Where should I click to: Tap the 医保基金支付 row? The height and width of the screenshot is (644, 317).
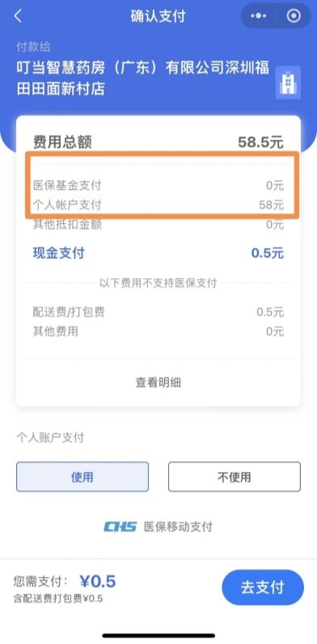coord(158,186)
